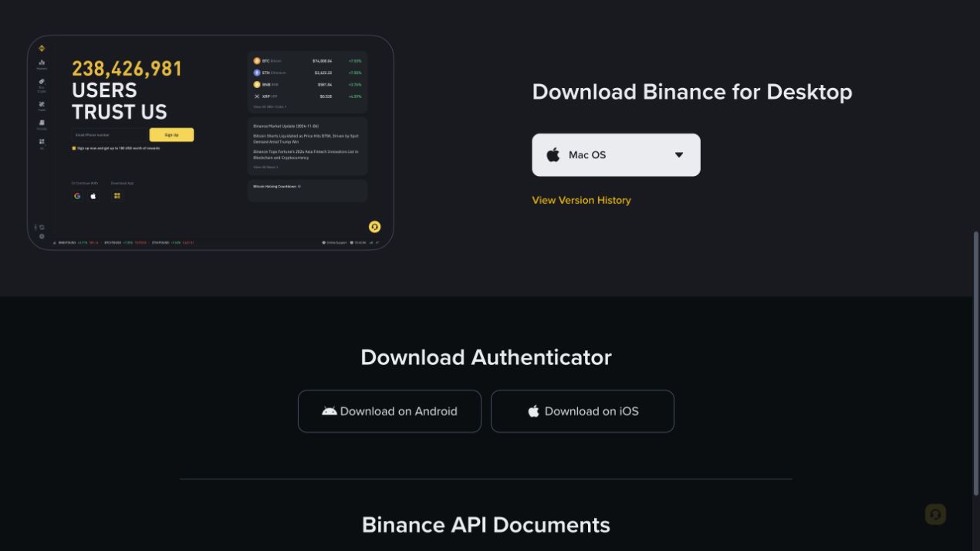Click the BTC coin icon in the preview
This screenshot has height=551, width=980.
pos(257,60)
